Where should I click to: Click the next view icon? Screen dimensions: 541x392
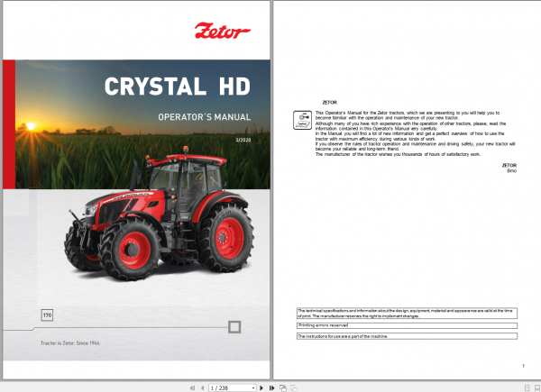[x=294, y=387]
